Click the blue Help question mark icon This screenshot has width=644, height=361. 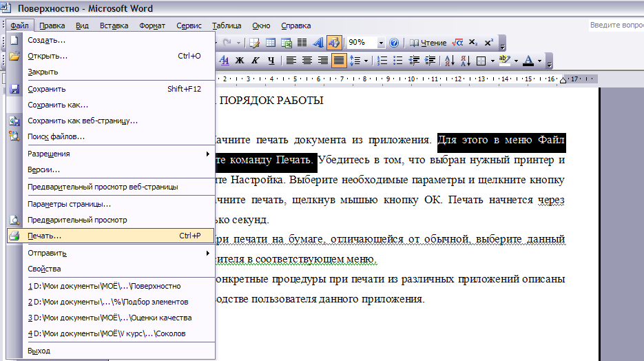[394, 43]
